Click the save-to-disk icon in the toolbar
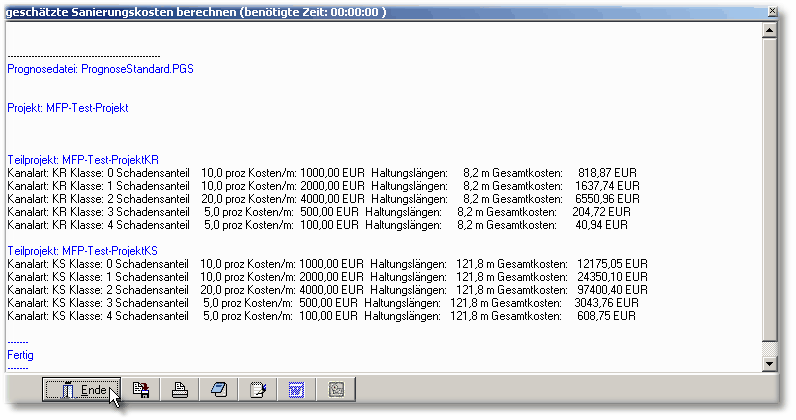 click(x=142, y=390)
